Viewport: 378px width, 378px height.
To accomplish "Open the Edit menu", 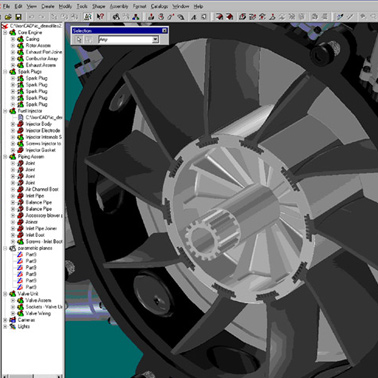I will pyautogui.click(x=19, y=6).
